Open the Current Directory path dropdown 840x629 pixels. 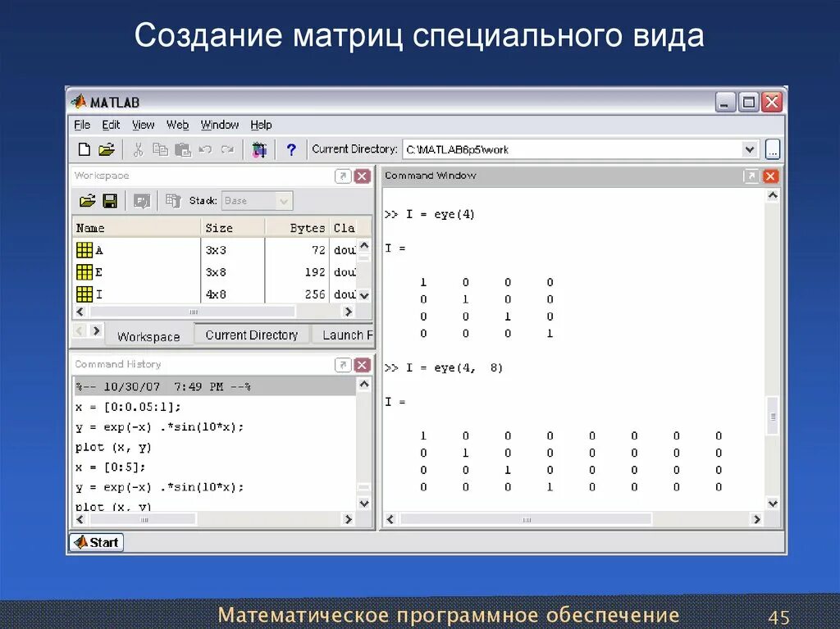(x=751, y=149)
